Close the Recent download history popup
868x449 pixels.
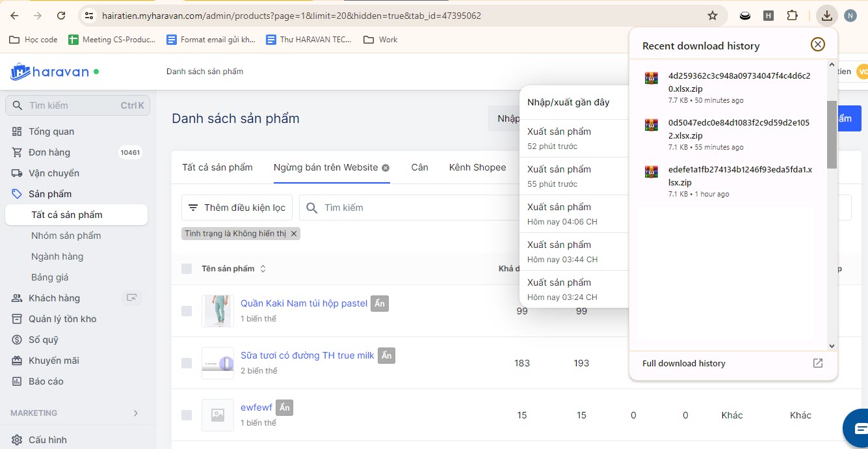click(817, 44)
